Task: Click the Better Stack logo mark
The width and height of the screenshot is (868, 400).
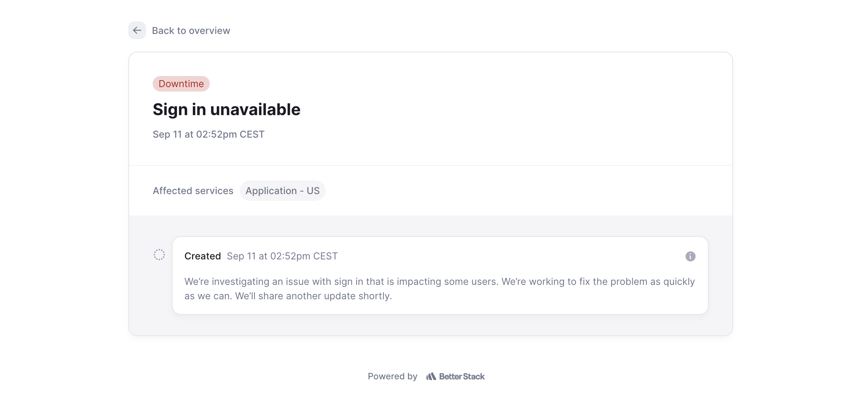Action: (x=431, y=376)
